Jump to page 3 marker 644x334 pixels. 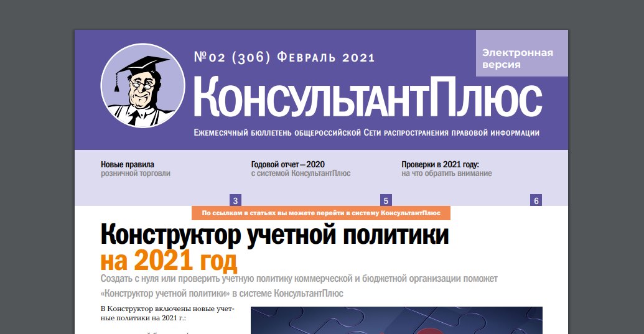[235, 200]
